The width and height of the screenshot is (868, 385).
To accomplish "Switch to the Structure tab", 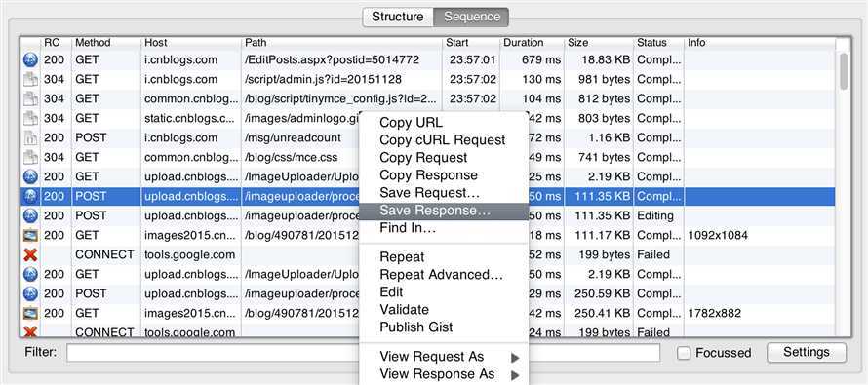I will click(x=398, y=17).
